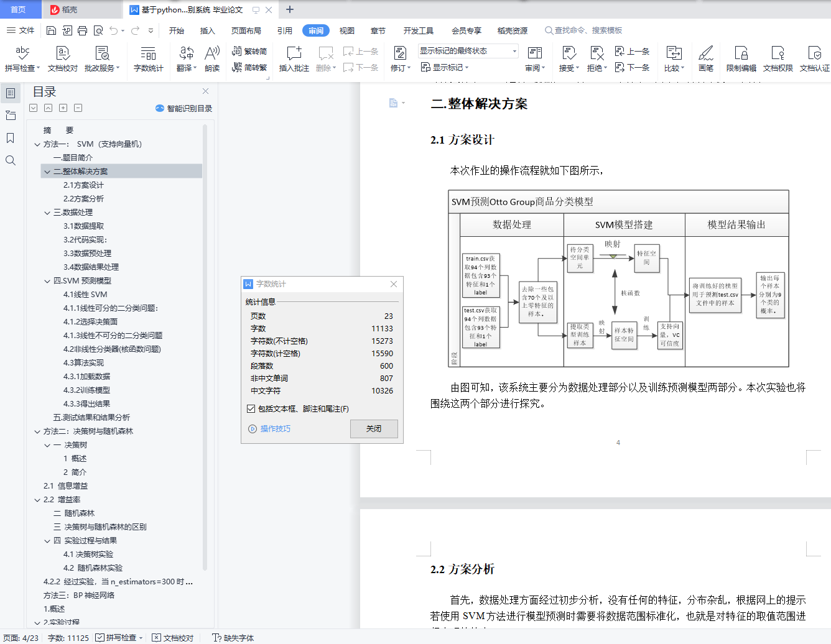
Task: Click 智能识别目录 smart TOC recognition
Action: [184, 108]
